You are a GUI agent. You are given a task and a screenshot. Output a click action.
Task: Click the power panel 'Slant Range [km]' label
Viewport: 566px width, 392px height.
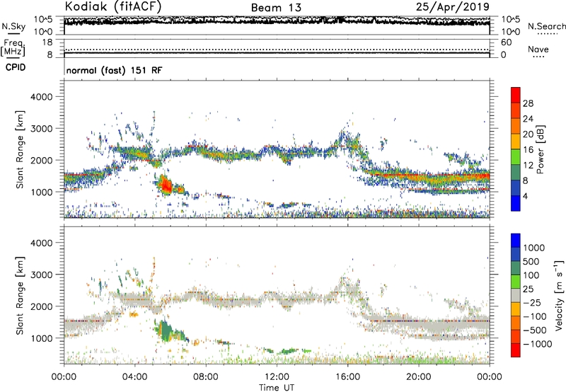(20, 149)
